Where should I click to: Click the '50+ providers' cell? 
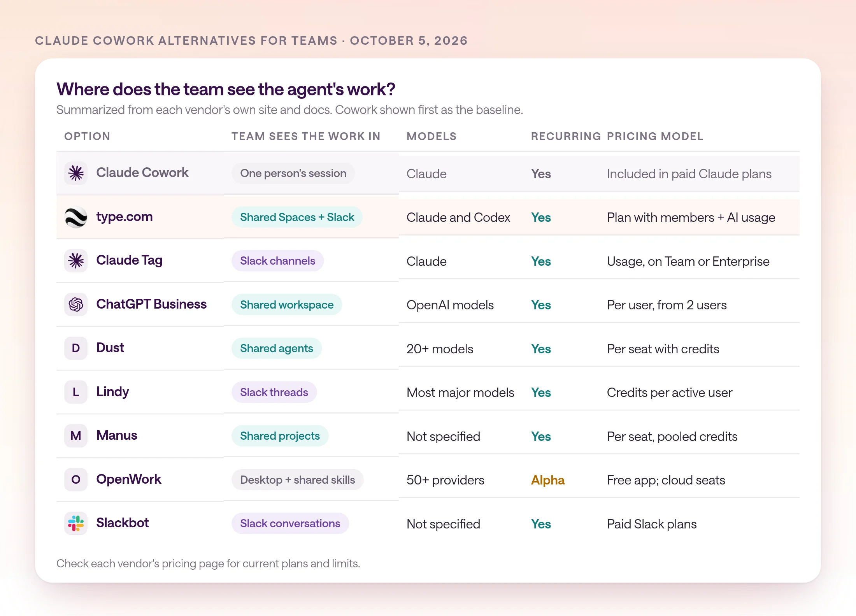coord(446,480)
